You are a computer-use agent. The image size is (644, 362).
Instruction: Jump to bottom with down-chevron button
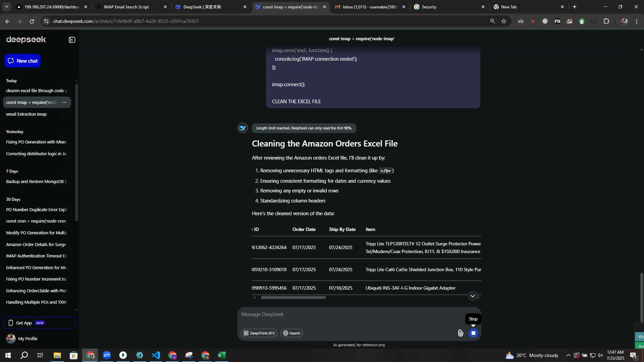coord(473,296)
